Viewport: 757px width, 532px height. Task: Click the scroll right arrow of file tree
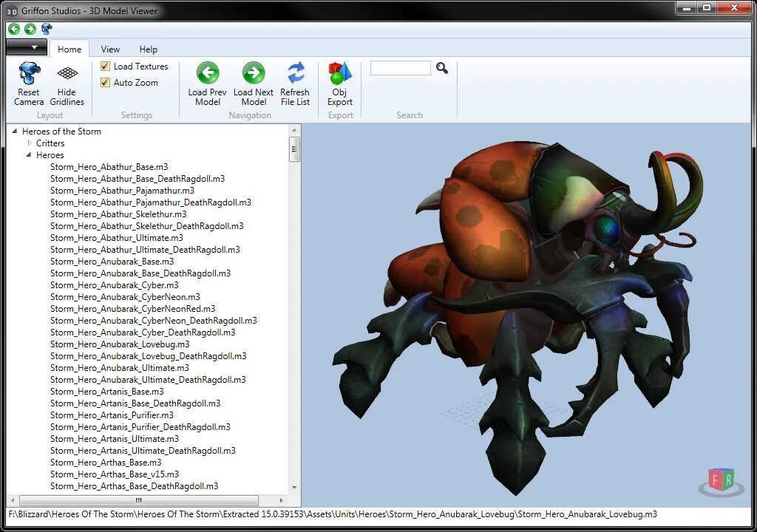(x=282, y=500)
